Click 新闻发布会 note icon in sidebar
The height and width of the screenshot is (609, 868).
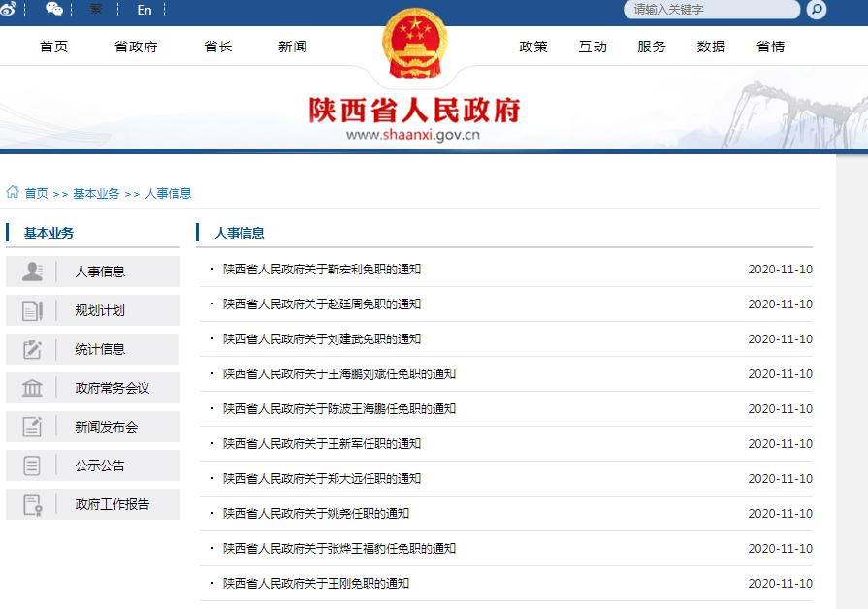32,427
